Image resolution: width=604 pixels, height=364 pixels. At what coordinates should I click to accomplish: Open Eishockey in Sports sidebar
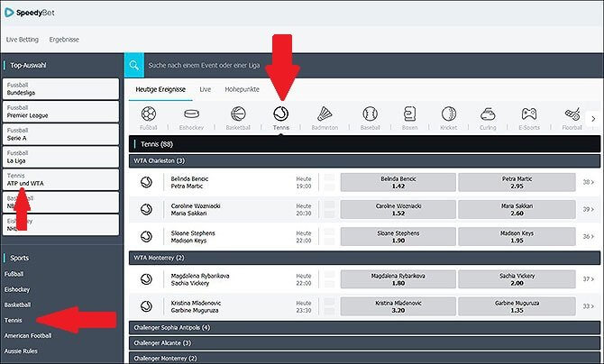point(17,289)
